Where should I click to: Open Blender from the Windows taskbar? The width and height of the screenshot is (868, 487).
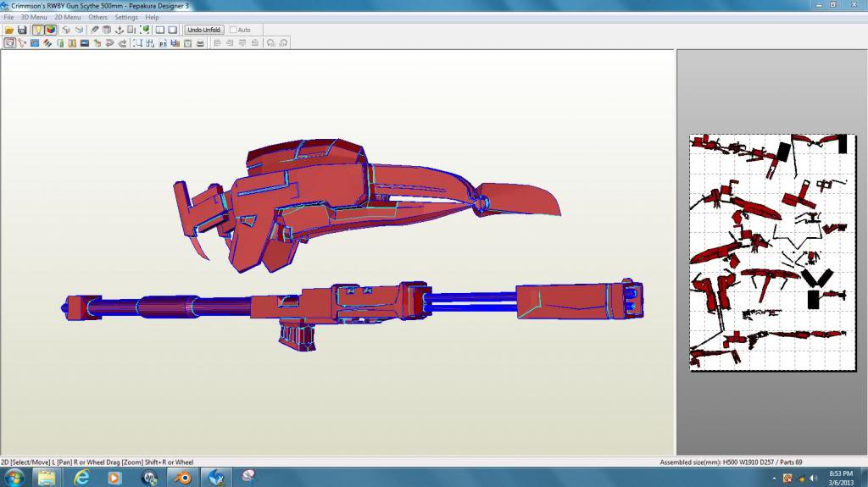pyautogui.click(x=182, y=477)
